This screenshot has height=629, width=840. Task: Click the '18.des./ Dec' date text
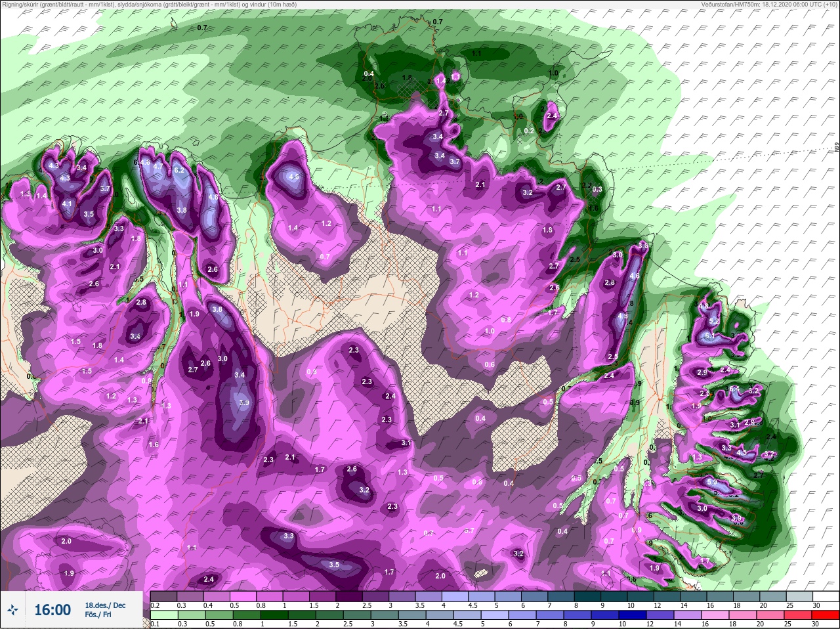click(x=105, y=605)
